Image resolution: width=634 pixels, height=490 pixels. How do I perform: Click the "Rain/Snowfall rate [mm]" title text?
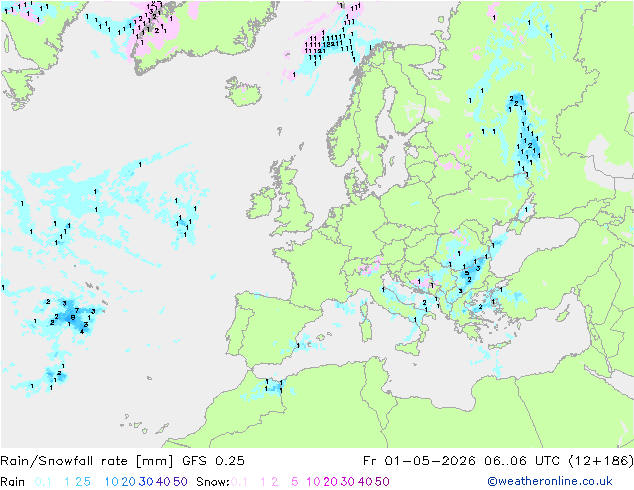click(x=87, y=461)
